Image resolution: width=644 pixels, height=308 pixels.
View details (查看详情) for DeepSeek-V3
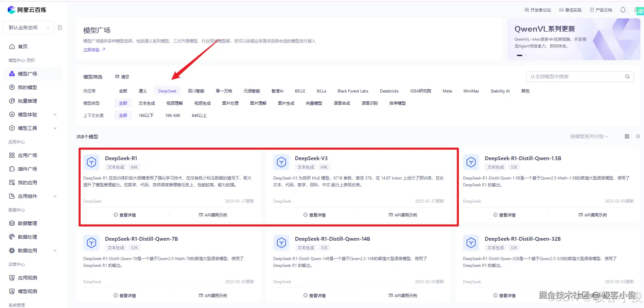(x=315, y=215)
